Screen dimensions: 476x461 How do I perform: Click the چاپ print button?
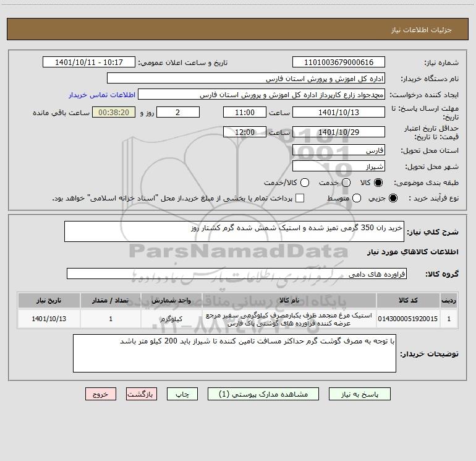pyautogui.click(x=182, y=394)
